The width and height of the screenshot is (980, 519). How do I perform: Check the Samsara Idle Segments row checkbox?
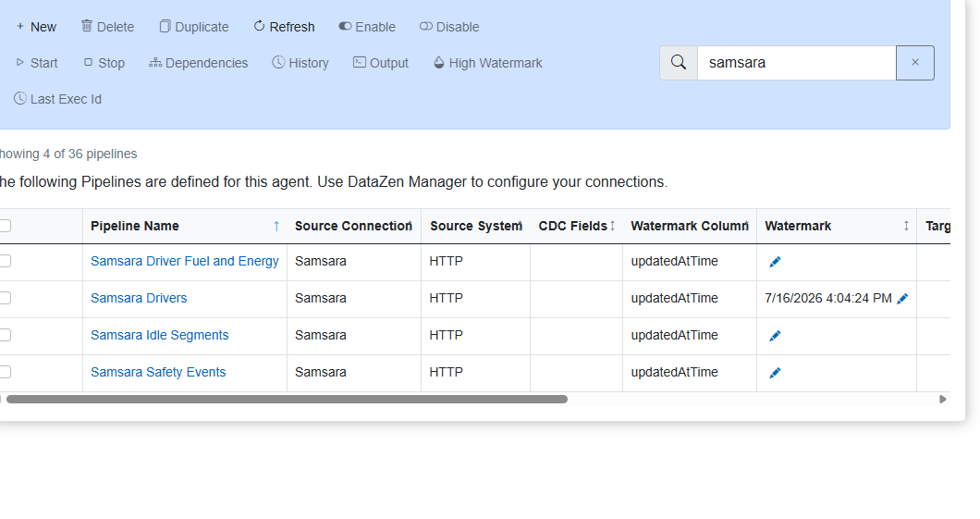click(5, 335)
